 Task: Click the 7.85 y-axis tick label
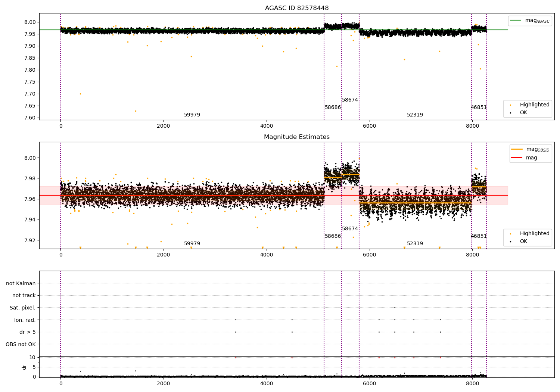pos(30,58)
